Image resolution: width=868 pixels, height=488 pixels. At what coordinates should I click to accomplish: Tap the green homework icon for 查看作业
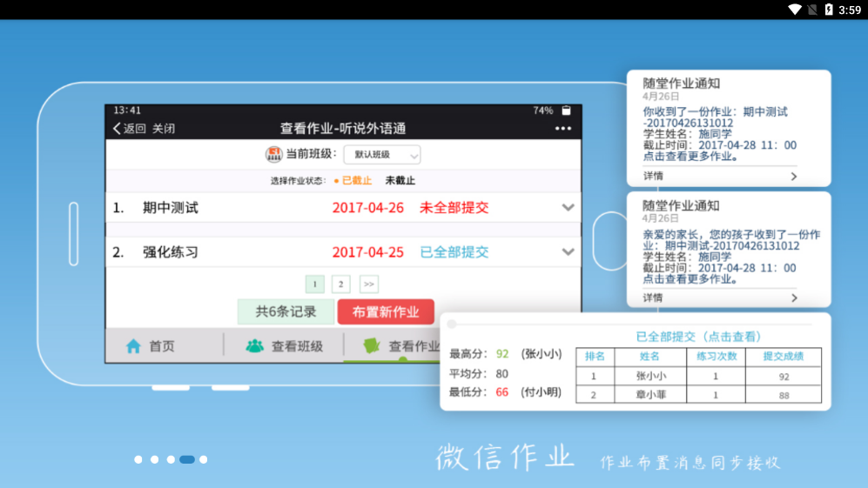pos(372,346)
